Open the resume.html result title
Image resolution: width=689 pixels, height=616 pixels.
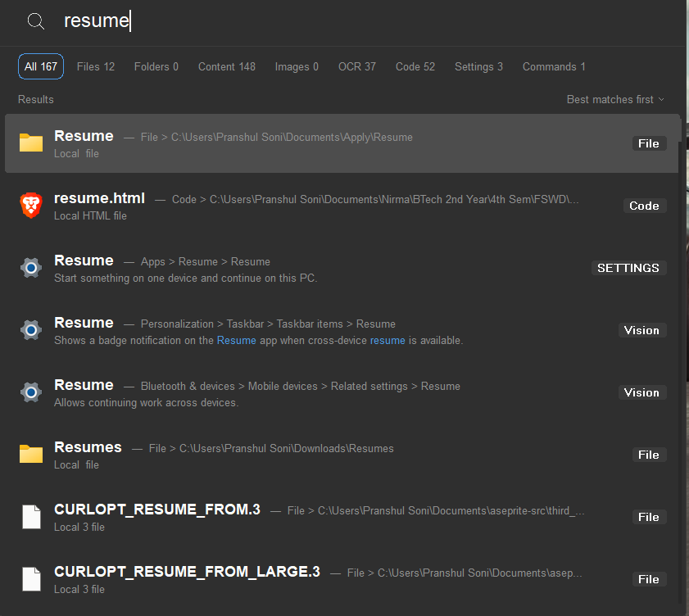pos(99,198)
